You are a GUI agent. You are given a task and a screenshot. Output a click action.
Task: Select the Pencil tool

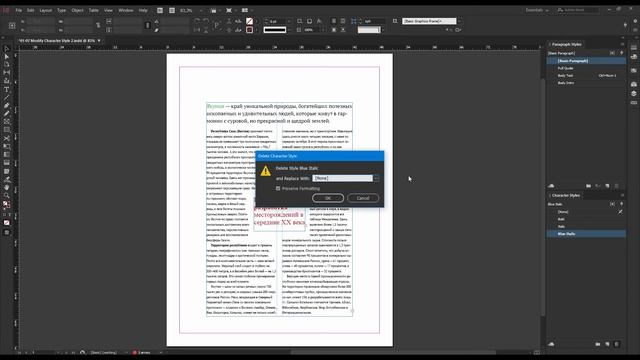[7, 113]
